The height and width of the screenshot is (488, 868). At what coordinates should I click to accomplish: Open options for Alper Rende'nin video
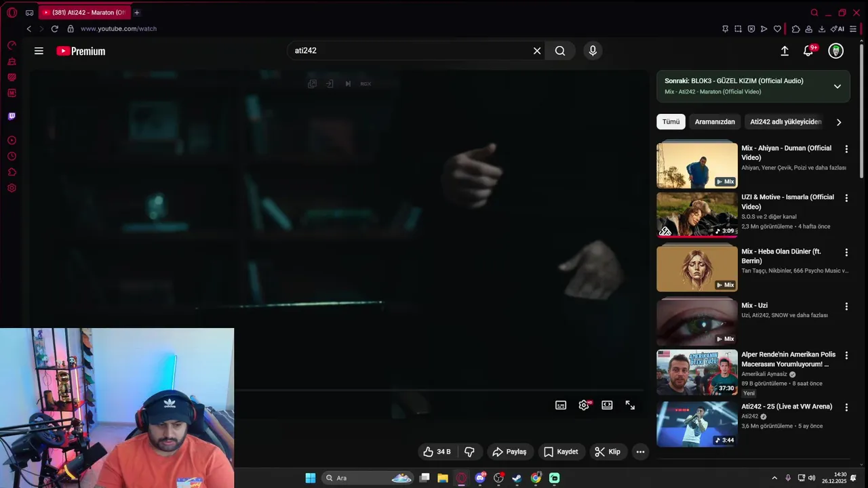pyautogui.click(x=846, y=355)
